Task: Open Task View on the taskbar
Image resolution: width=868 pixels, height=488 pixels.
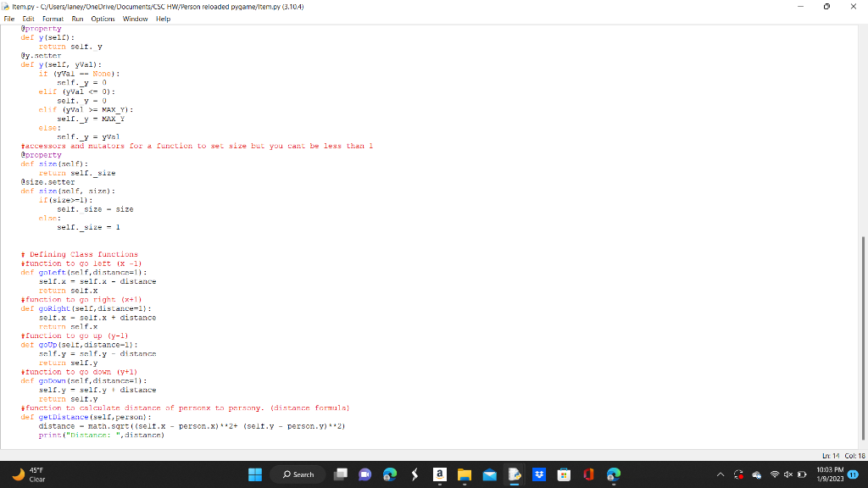Action: [x=341, y=474]
